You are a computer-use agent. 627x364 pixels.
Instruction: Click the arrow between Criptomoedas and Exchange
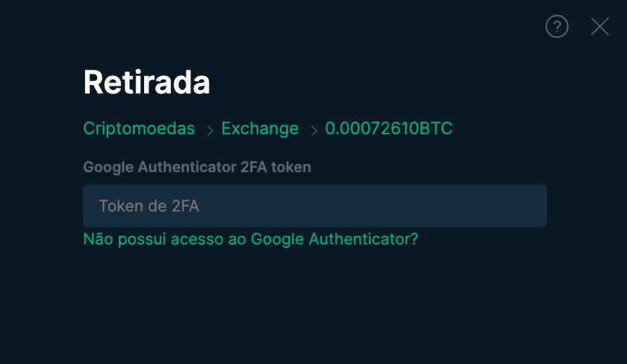(210, 130)
